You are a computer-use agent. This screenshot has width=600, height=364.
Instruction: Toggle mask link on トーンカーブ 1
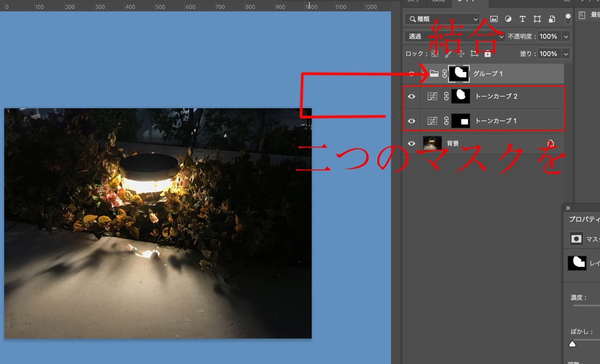pyautogui.click(x=446, y=121)
